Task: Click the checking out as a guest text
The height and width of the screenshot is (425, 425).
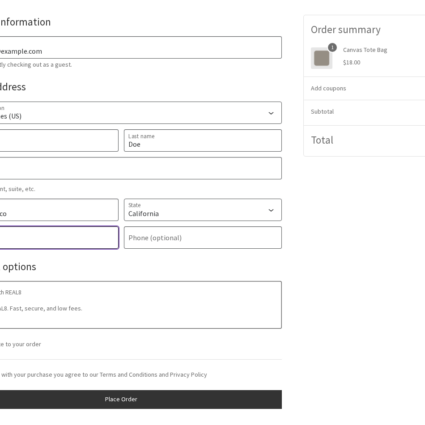Action: (x=36, y=65)
